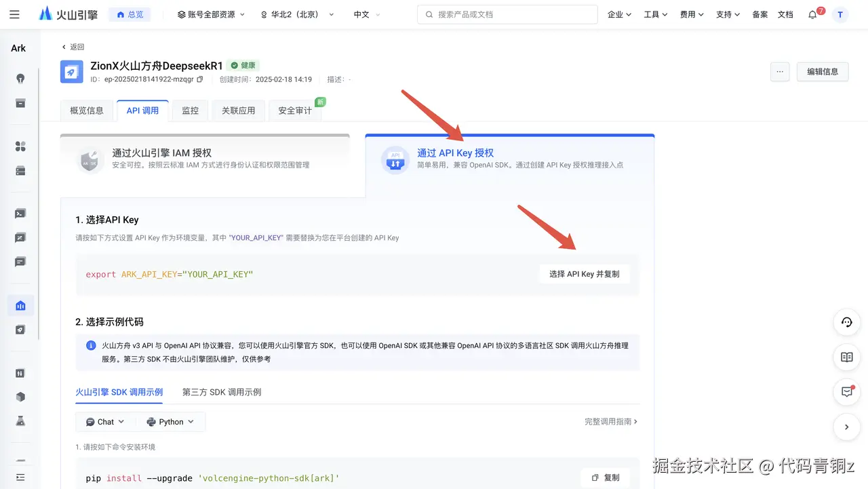The width and height of the screenshot is (868, 489).
Task: Open notifications bell with badge 7
Action: coord(812,14)
